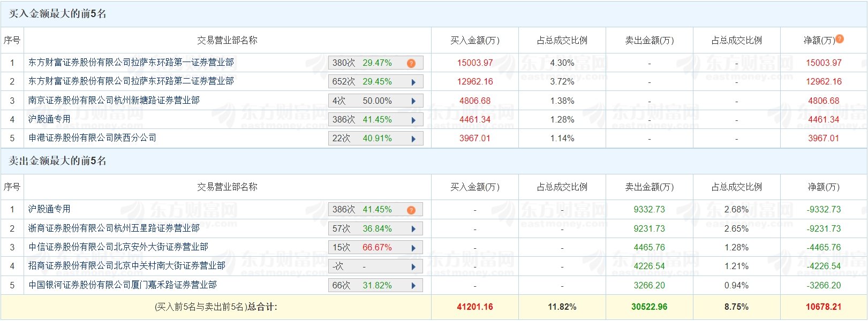
Task: Click sell amount 4226.54 in 卖出金额 column
Action: click(x=650, y=266)
